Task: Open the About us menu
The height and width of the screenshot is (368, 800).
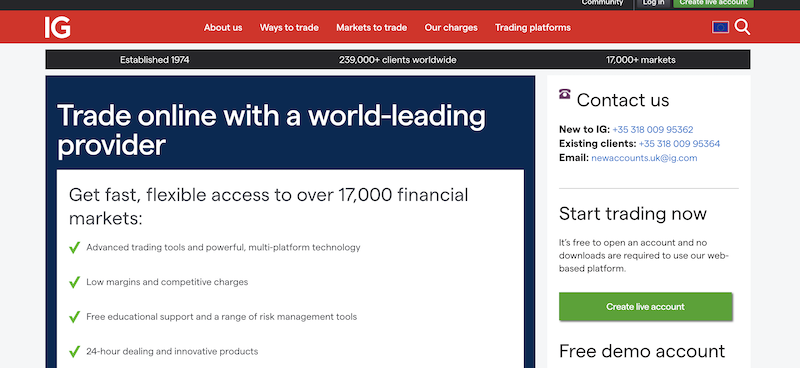Action: (x=223, y=28)
